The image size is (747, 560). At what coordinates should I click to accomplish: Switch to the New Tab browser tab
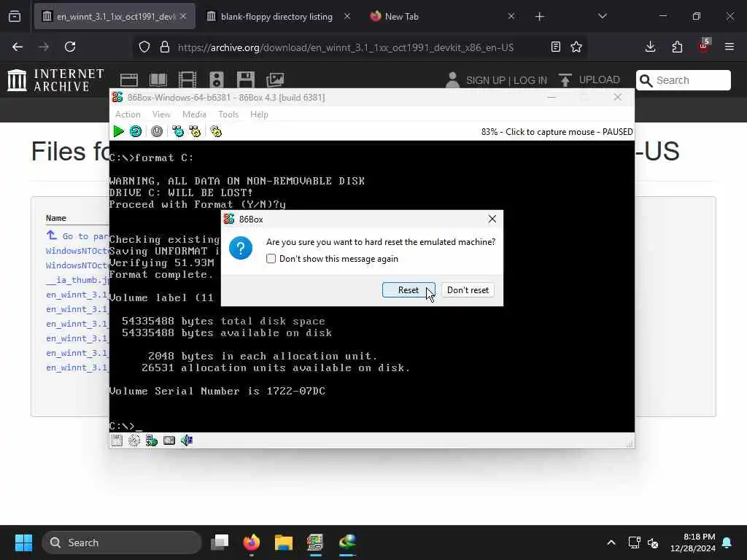coord(402,16)
